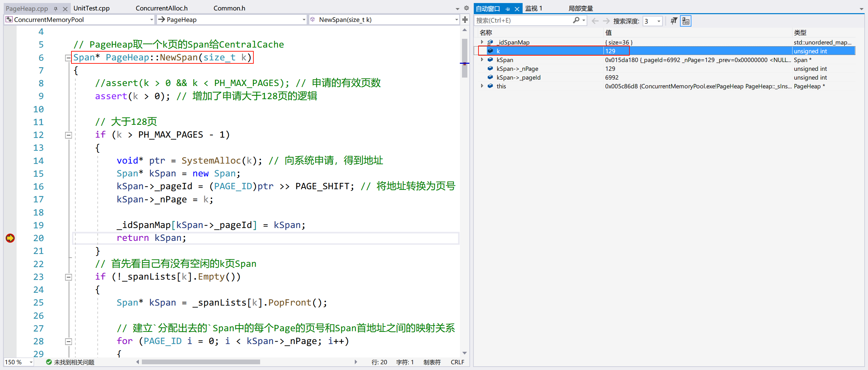Viewport: 868px width, 370px height.
Task: Collapse the if block at line 12
Action: pos(68,135)
